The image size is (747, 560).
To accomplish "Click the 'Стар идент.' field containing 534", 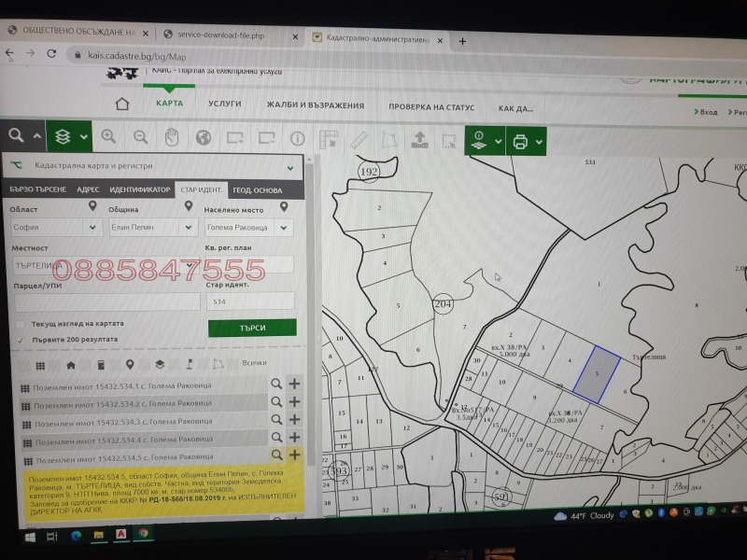I will [x=250, y=301].
